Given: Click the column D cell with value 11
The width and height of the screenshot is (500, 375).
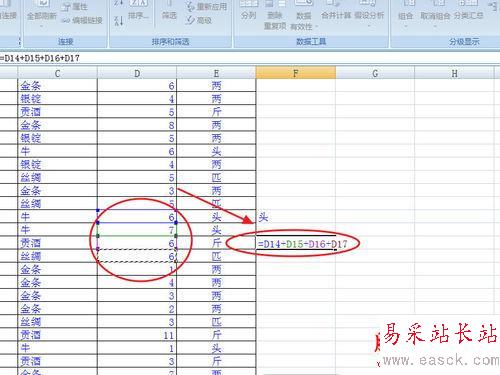Looking at the screenshot, I should (137, 335).
